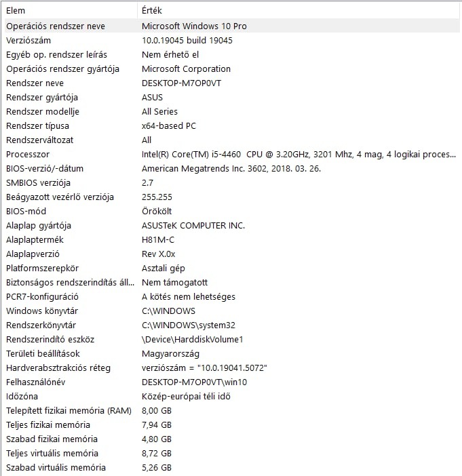The image size is (462, 476).
Task: Click the value '255.255'
Action: [x=157, y=197]
